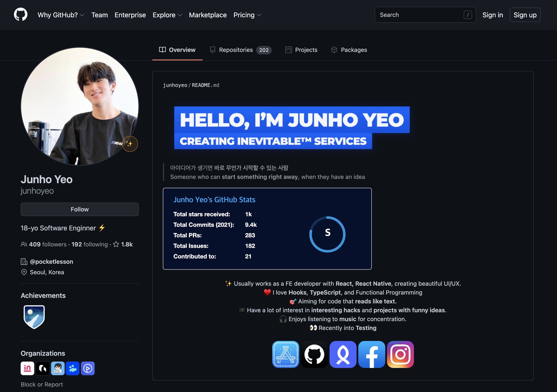Open the Projects tab

(301, 50)
